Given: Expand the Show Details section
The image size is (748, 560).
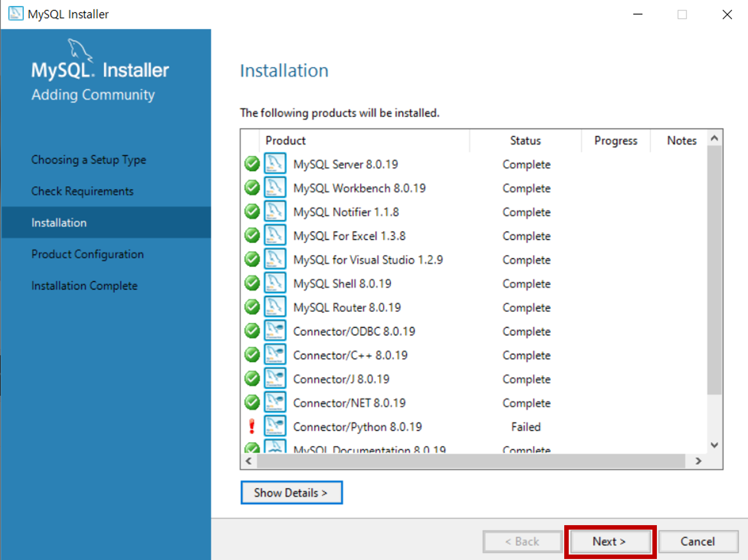Looking at the screenshot, I should (x=291, y=493).
